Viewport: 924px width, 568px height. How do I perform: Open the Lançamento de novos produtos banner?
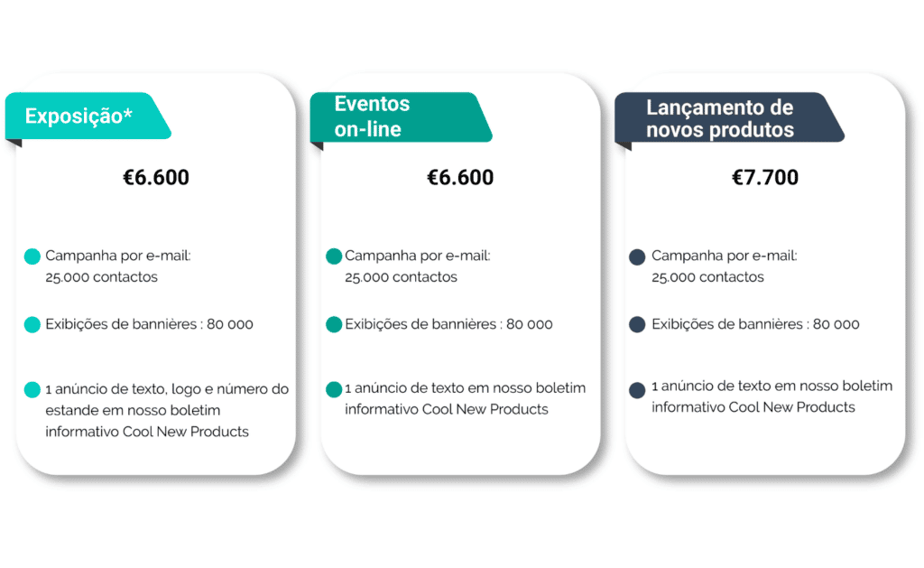click(x=722, y=118)
